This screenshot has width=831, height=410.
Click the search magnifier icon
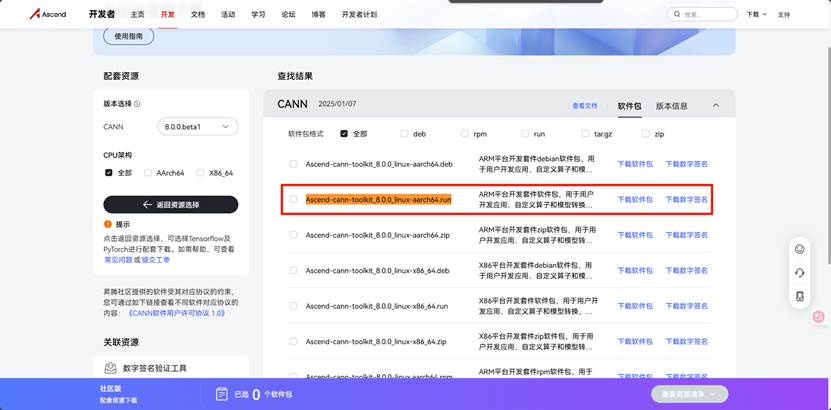coord(677,15)
